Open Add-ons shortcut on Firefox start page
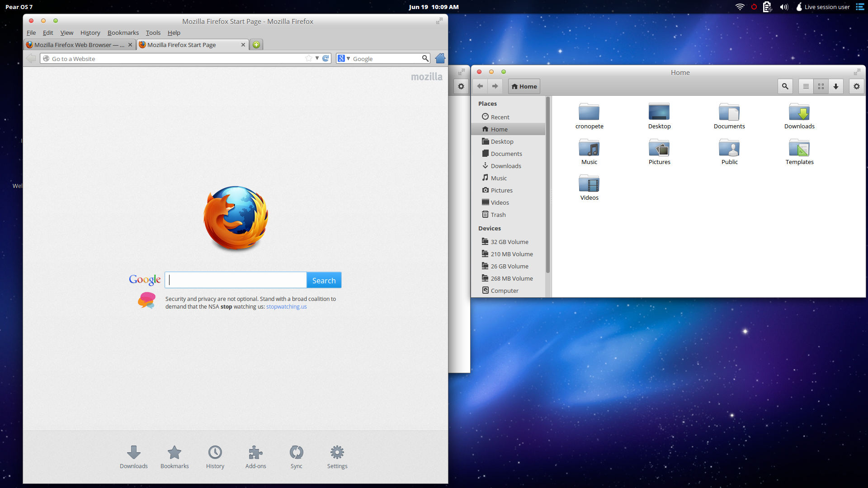 tap(256, 457)
